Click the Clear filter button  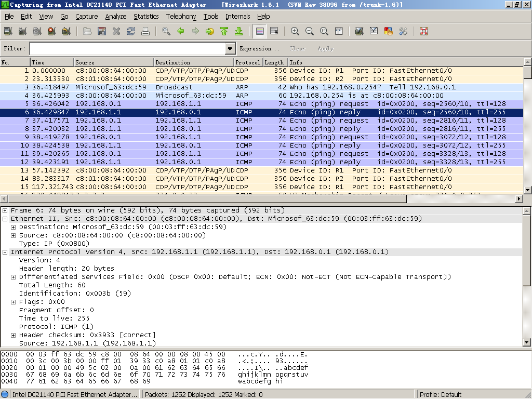(x=297, y=48)
